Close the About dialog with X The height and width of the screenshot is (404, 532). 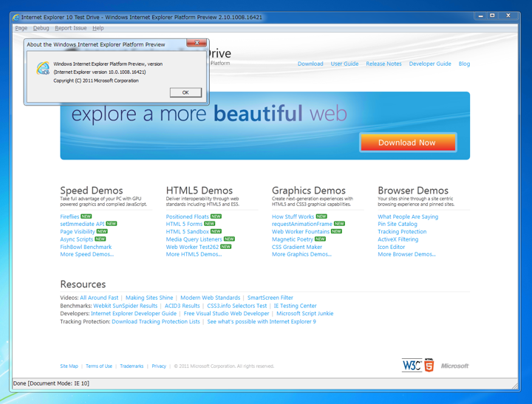pyautogui.click(x=197, y=43)
